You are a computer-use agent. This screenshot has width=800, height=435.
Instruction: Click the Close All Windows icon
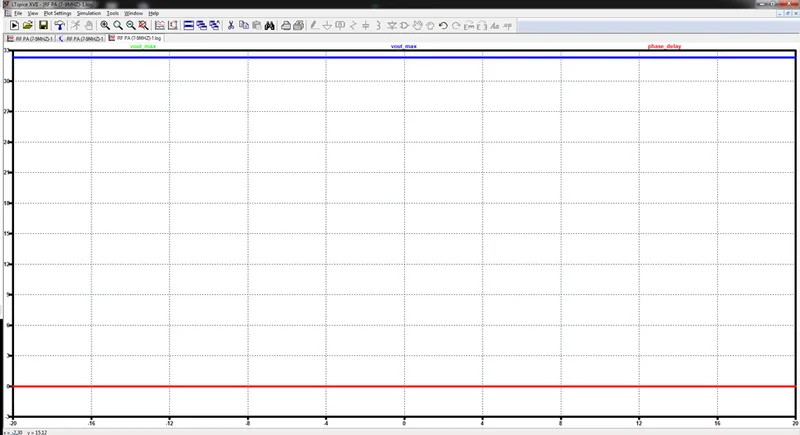point(214,25)
